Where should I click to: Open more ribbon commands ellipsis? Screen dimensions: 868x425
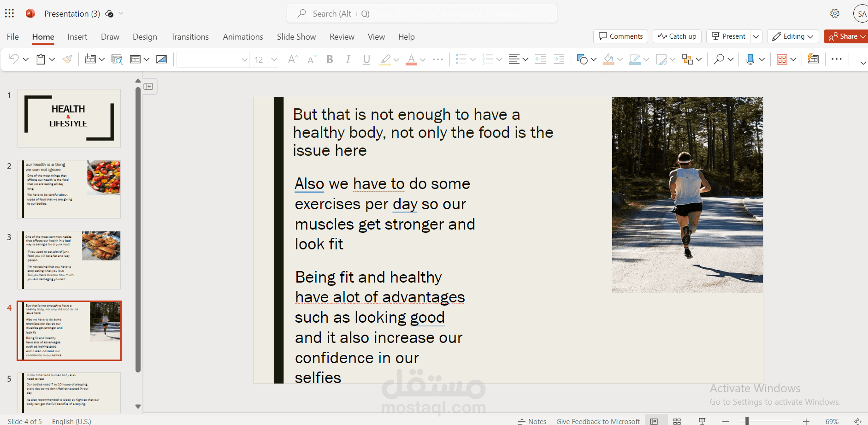837,59
